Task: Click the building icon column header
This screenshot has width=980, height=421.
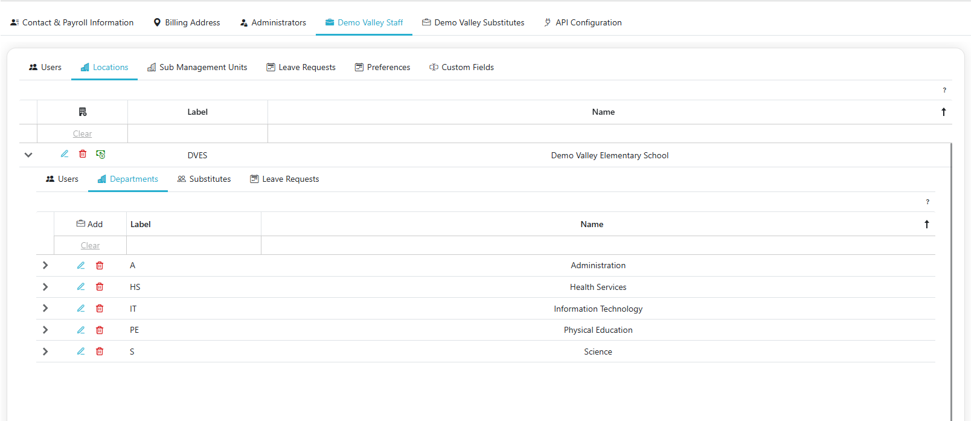Action: point(83,112)
